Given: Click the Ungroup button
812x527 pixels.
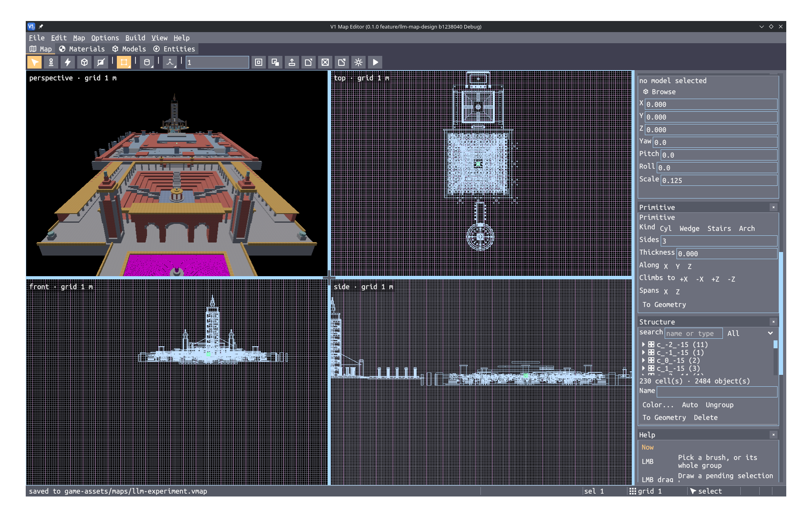Looking at the screenshot, I should coord(719,405).
